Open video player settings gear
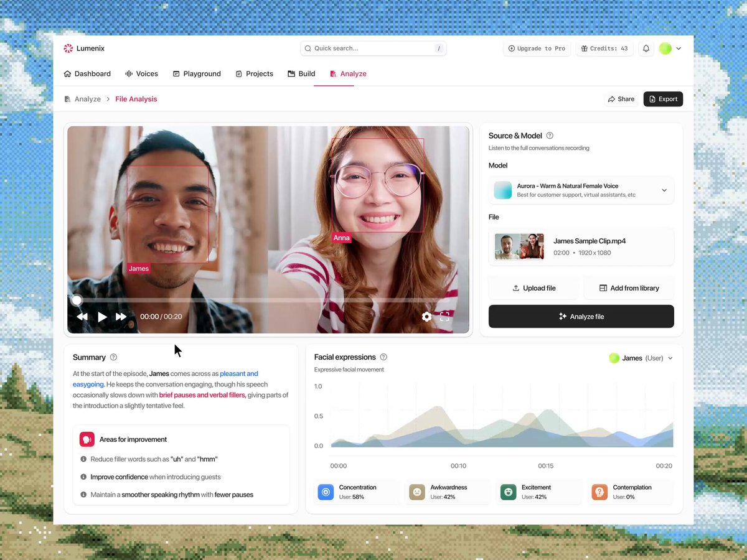747x560 pixels. [x=426, y=317]
